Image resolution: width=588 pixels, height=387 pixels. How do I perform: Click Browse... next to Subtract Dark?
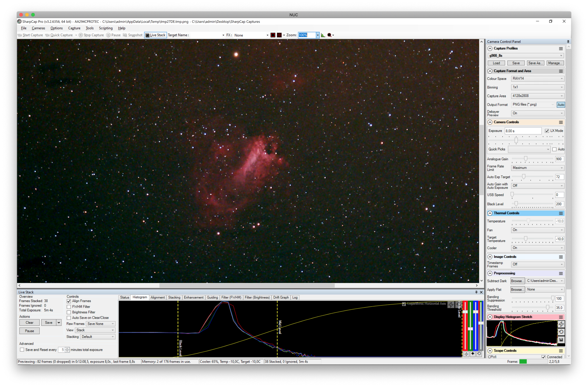click(x=517, y=281)
